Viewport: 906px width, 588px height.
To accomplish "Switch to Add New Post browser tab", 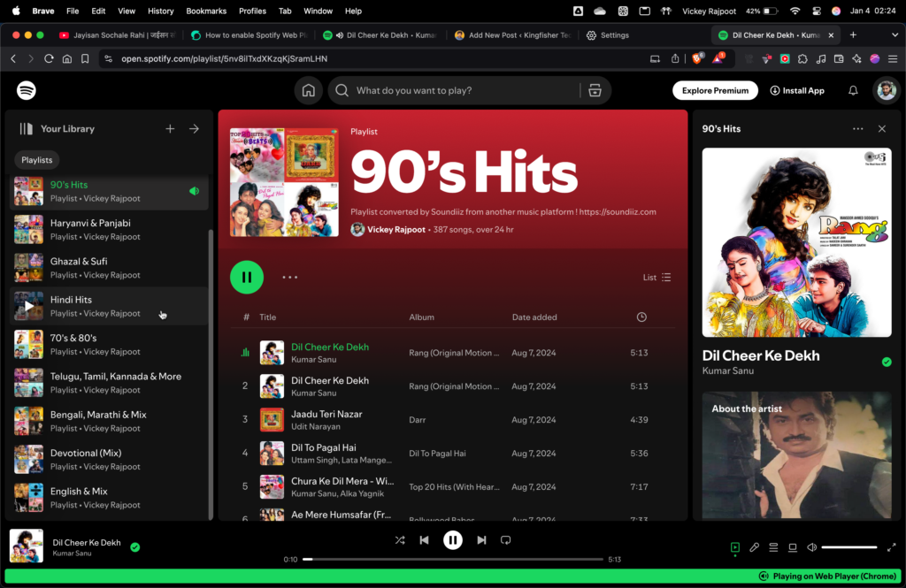I will click(512, 35).
